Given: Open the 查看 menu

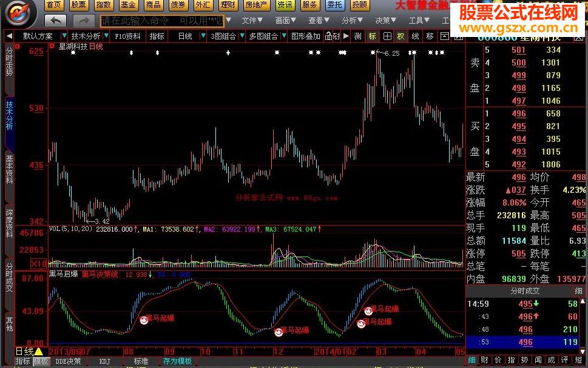Looking at the screenshot, I should (319, 20).
